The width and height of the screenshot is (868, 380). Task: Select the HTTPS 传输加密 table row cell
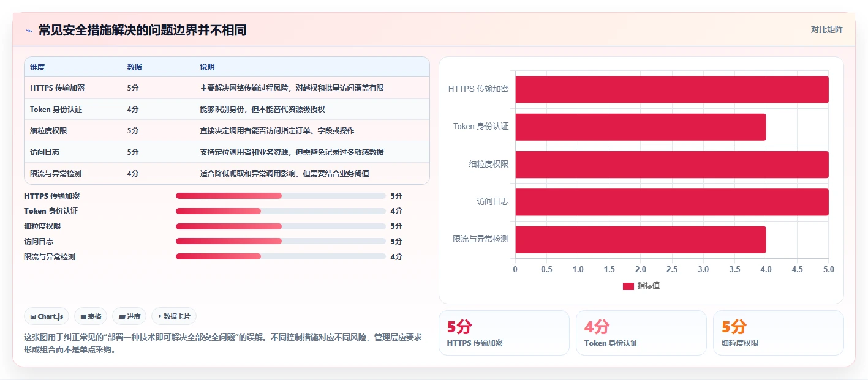click(57, 88)
